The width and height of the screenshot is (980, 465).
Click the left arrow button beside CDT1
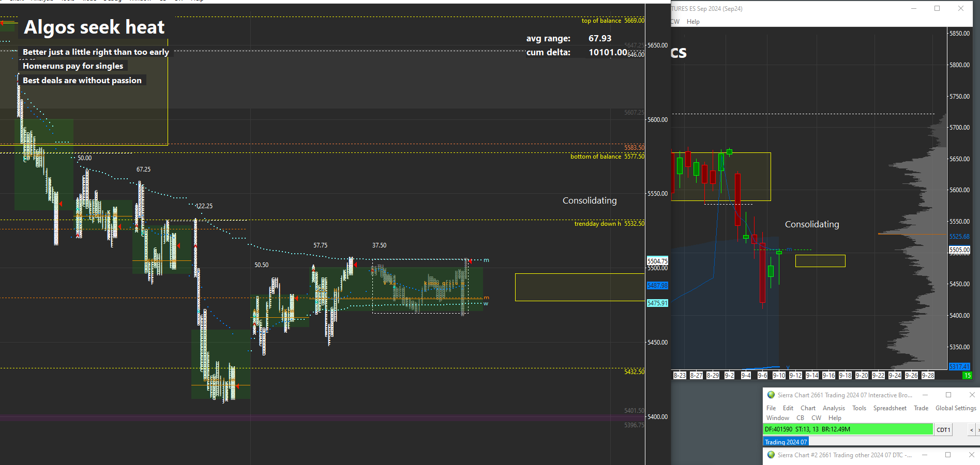(971, 430)
